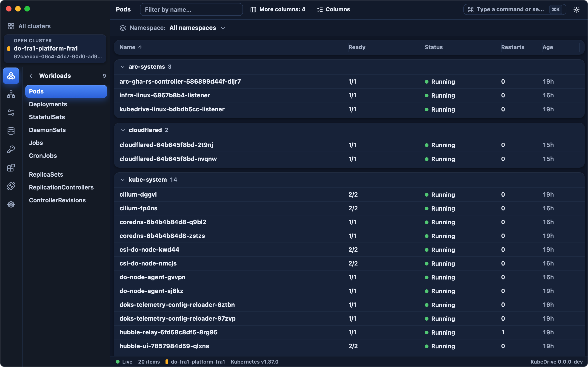588x367 pixels.
Task: Open the network hierarchy sidebar icon
Action: tap(11, 94)
